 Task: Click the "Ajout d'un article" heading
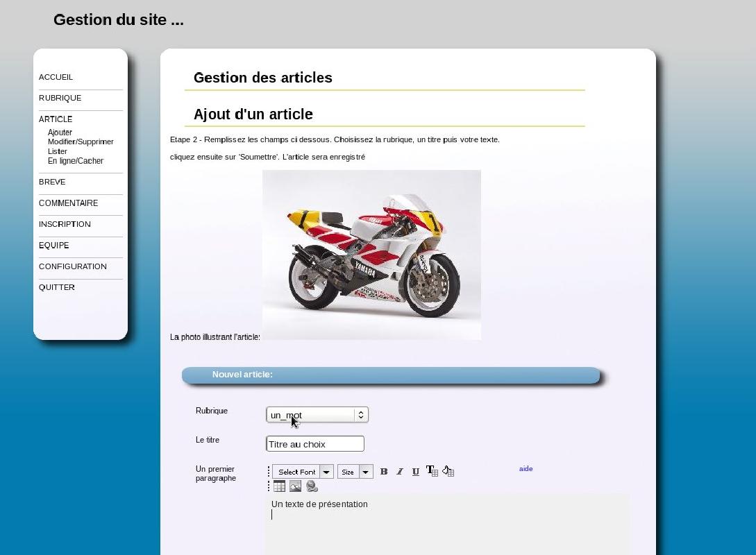(253, 114)
